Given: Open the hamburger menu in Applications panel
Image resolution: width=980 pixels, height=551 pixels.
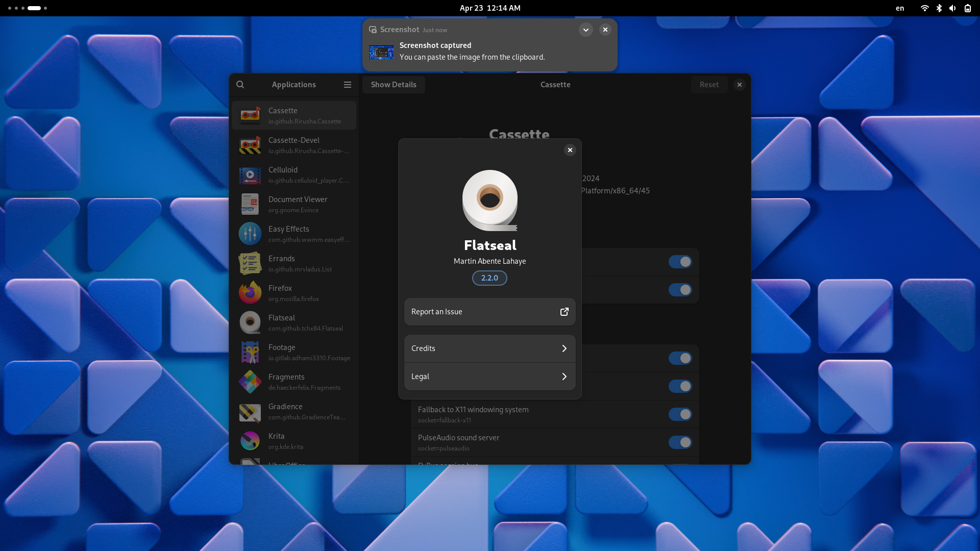Looking at the screenshot, I should 347,84.
